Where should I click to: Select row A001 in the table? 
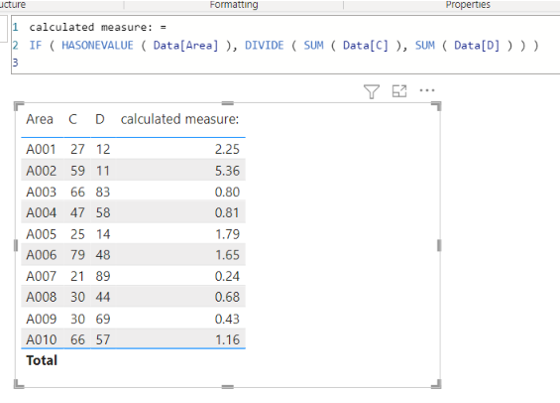tap(133, 149)
